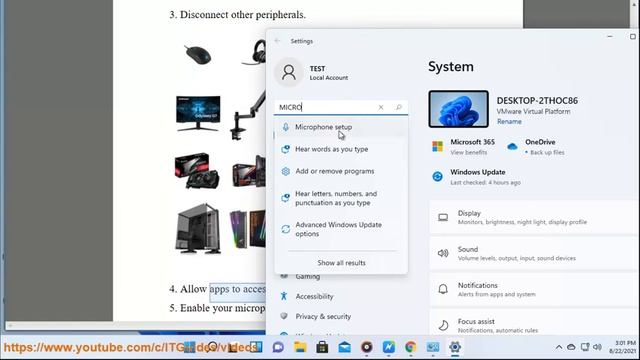
Task: Click Show all results
Action: tap(341, 263)
